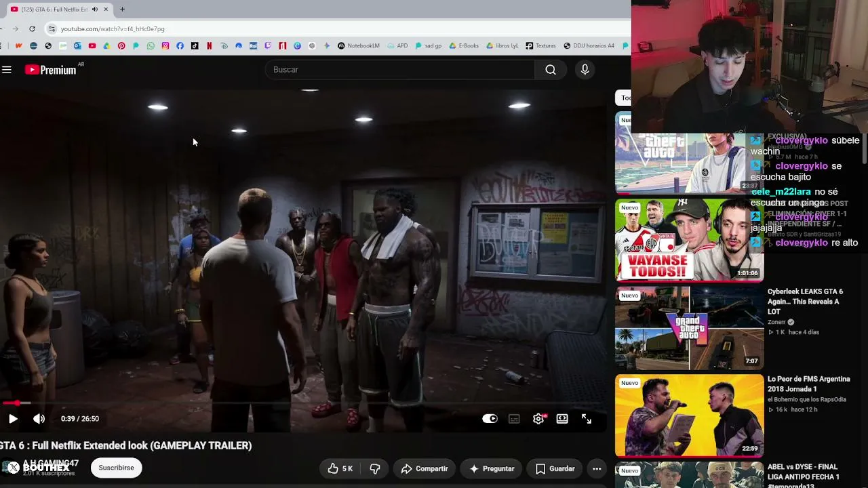Open the Netflix bookmark icon
Image resolution: width=868 pixels, height=488 pixels.
click(209, 46)
